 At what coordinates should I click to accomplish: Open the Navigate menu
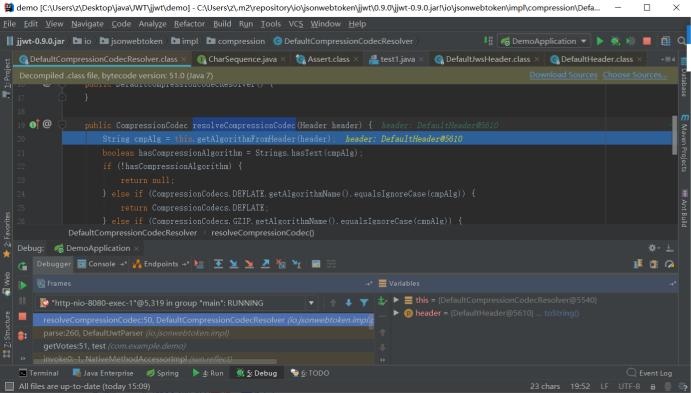pos(87,24)
